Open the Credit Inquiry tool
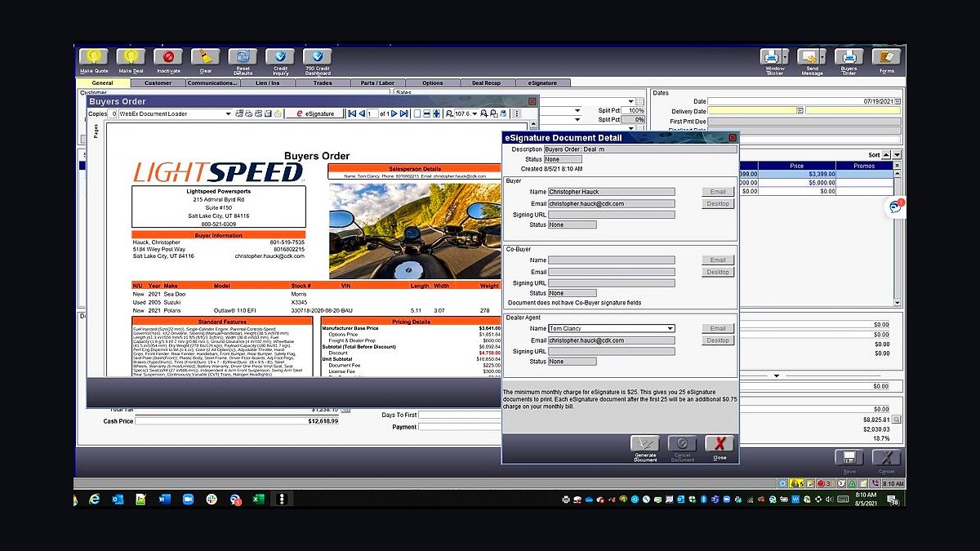Viewport: 980px width, 551px height. pos(280,58)
